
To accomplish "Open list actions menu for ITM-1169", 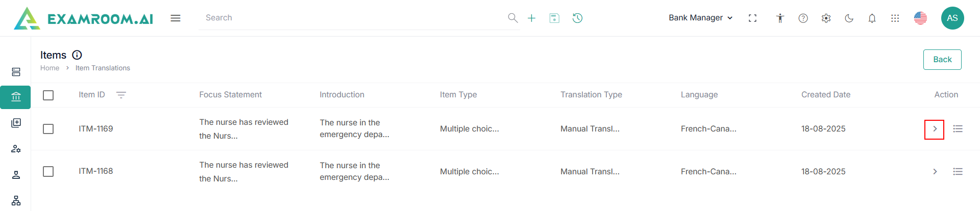I will (958, 129).
